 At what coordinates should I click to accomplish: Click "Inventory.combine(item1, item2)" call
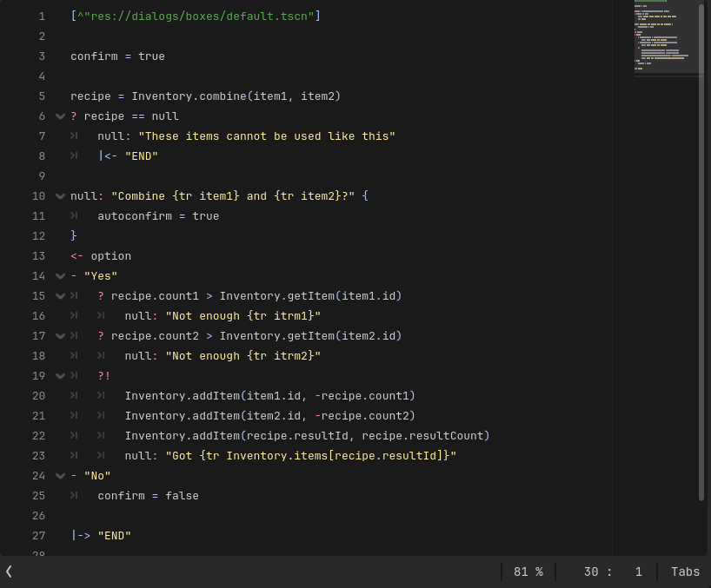(x=236, y=96)
